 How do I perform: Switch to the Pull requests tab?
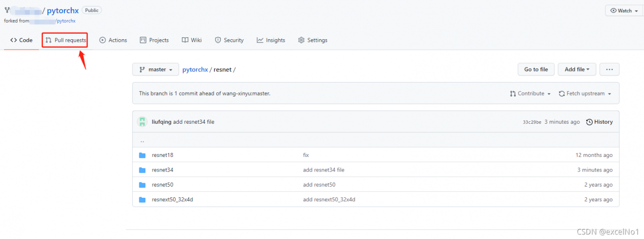pos(65,40)
